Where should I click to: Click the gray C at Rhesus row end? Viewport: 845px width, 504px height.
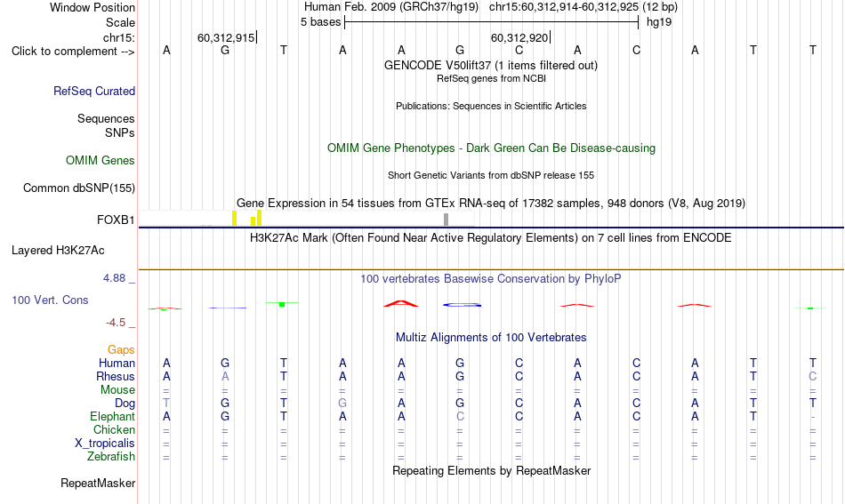[813, 376]
